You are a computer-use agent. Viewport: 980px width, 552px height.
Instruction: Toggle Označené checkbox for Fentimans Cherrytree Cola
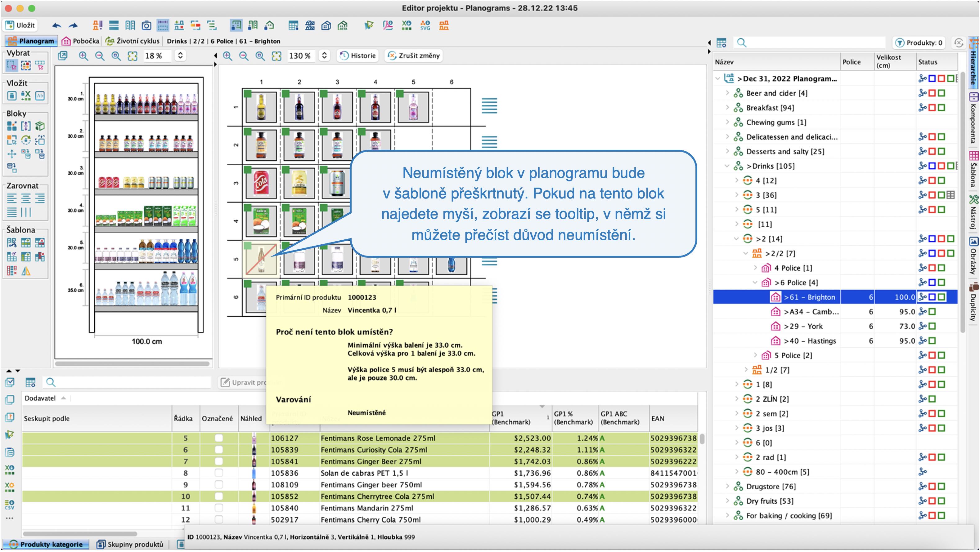point(218,496)
